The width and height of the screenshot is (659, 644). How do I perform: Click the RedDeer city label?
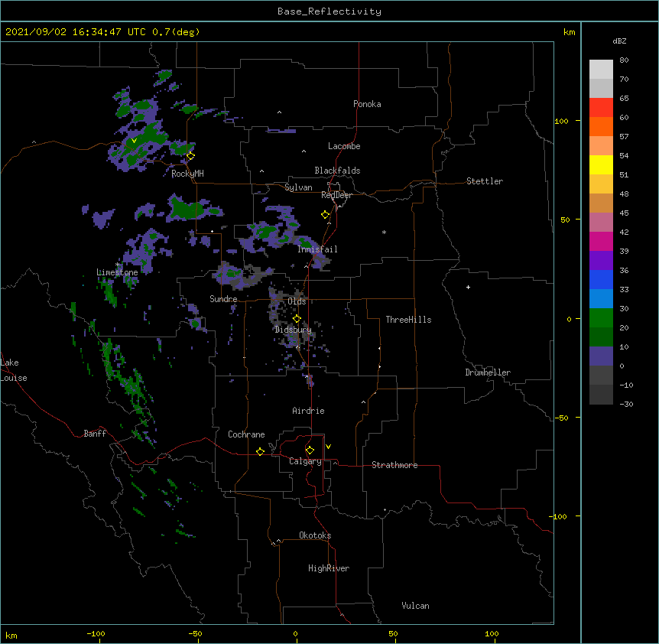coord(336,195)
